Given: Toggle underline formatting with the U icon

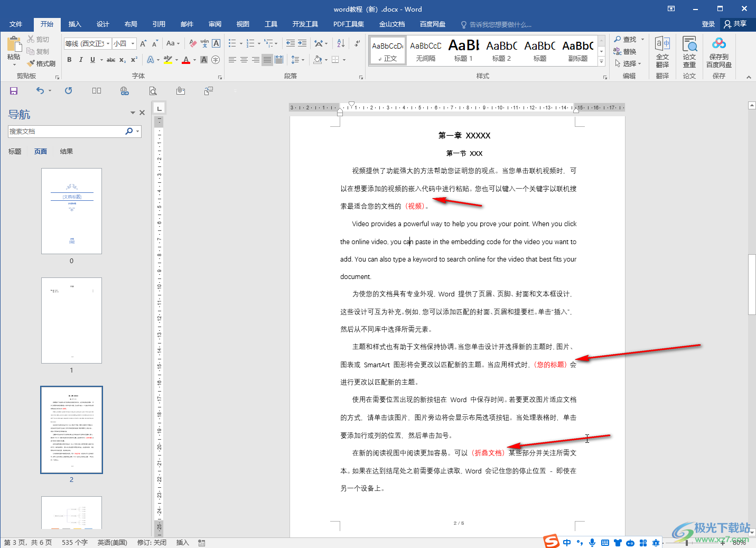Looking at the screenshot, I should click(92, 60).
